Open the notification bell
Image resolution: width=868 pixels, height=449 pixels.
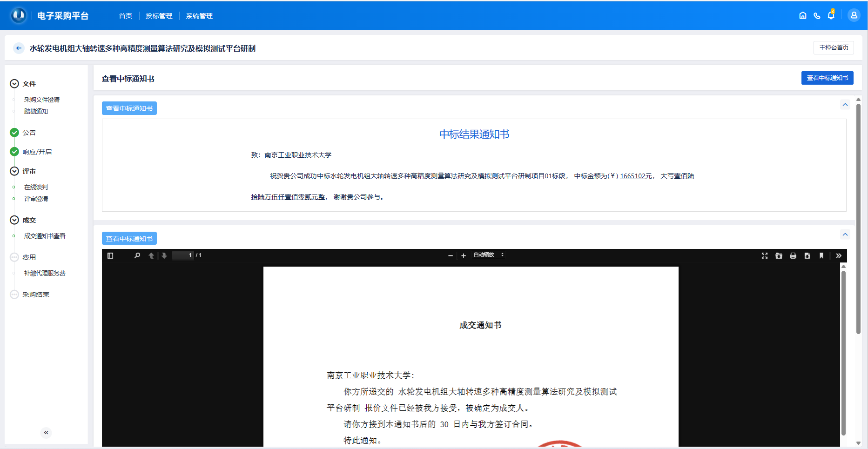831,15
